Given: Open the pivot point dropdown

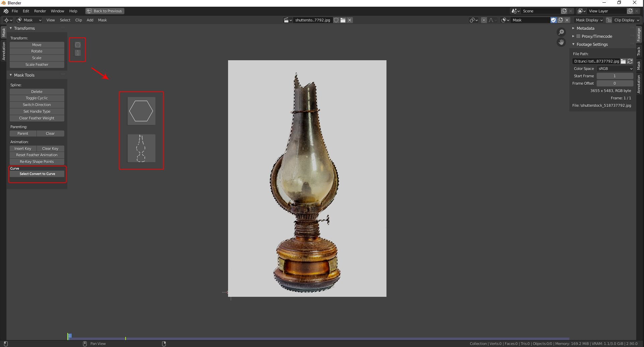Looking at the screenshot, I should click(x=474, y=20).
